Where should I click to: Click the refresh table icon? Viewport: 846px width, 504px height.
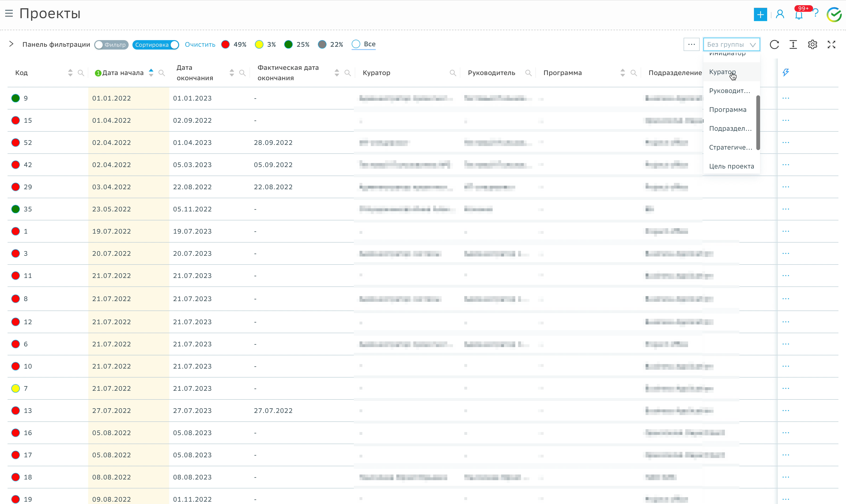pyautogui.click(x=774, y=45)
